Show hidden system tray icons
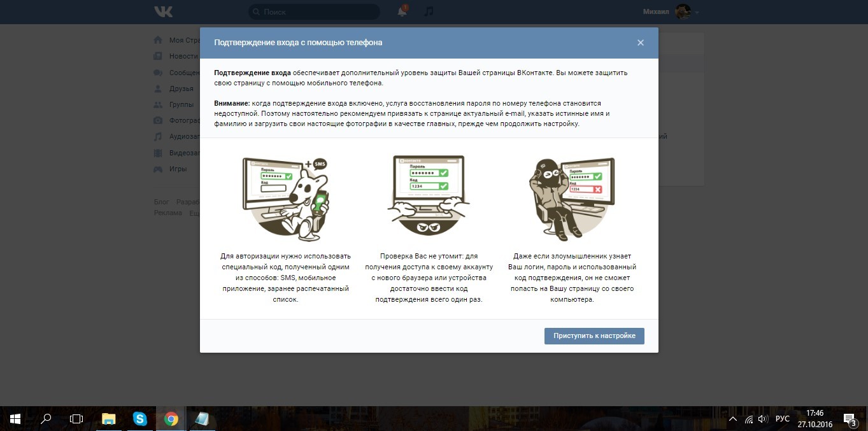 pyautogui.click(x=733, y=419)
